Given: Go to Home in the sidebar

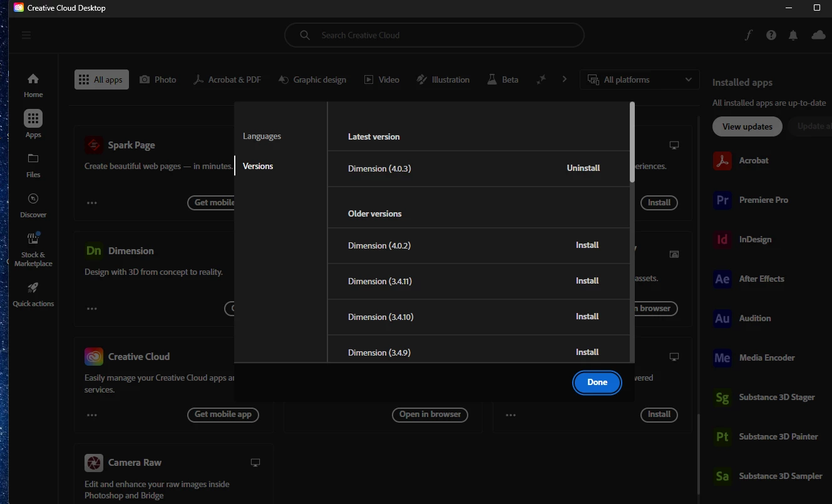Looking at the screenshot, I should (x=33, y=85).
